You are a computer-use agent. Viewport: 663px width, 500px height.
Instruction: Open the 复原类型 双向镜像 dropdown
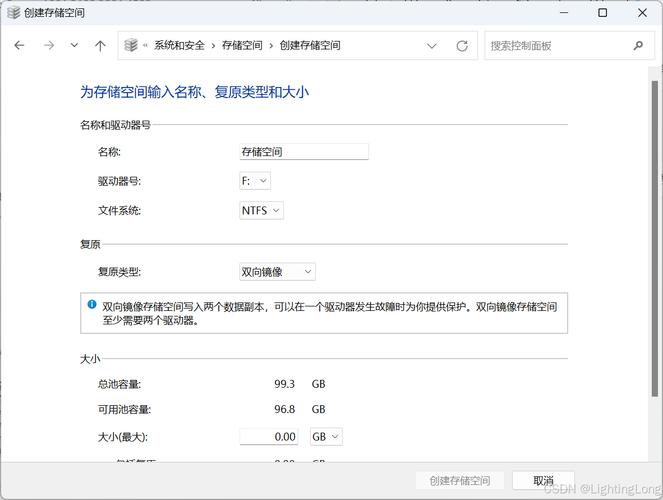(277, 272)
